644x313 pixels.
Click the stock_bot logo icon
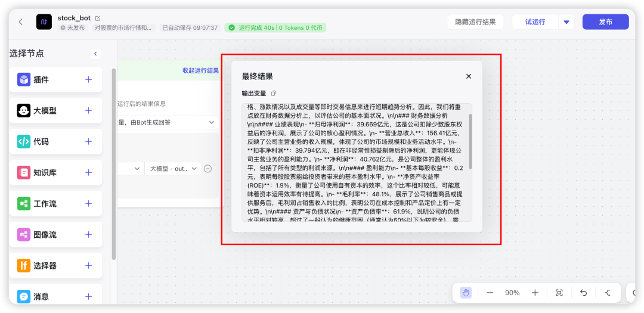pos(44,22)
